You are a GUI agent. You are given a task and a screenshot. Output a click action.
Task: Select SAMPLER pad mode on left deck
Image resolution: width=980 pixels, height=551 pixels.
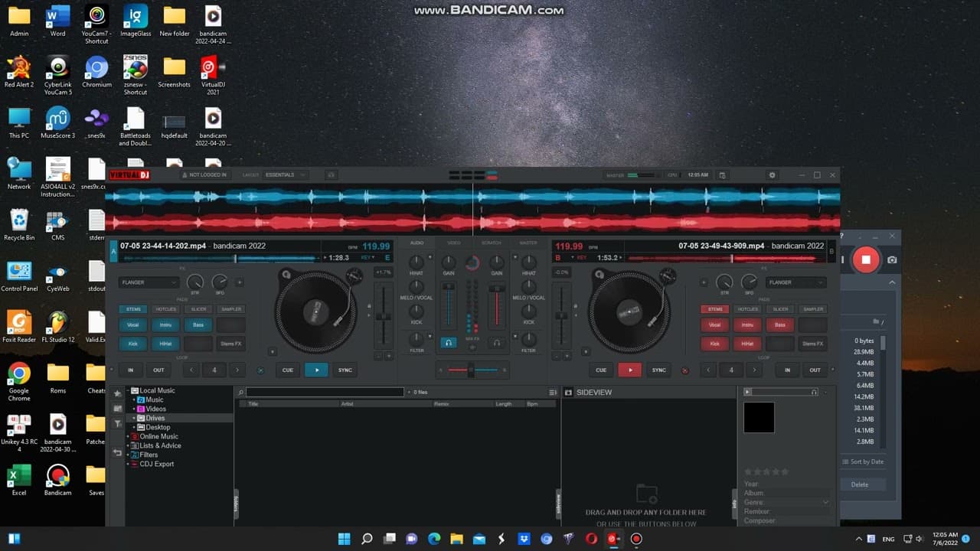pos(231,309)
